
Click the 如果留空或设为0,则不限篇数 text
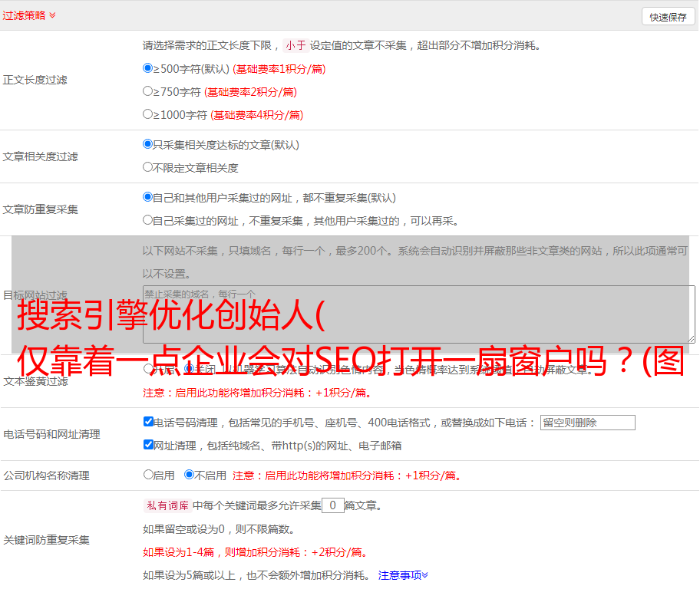click(x=219, y=529)
